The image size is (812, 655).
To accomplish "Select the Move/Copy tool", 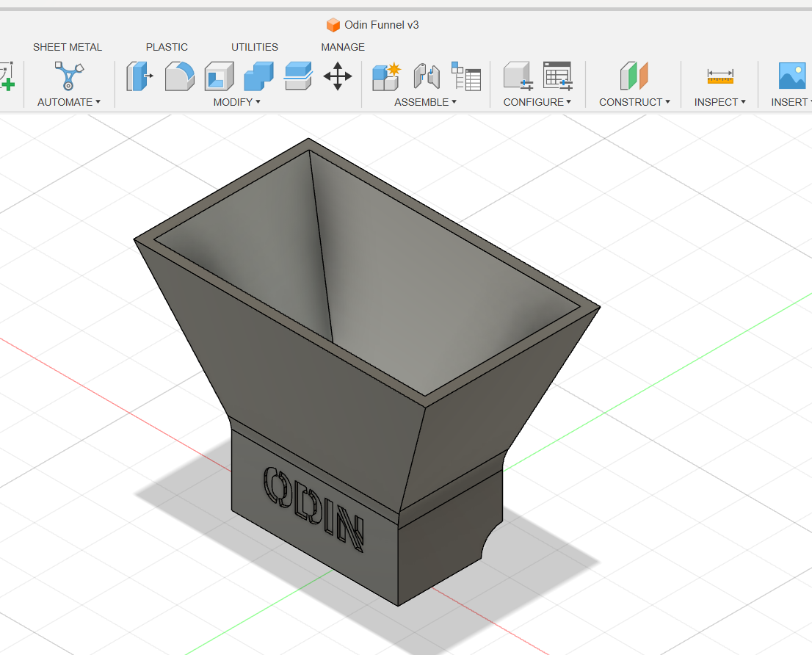I will pyautogui.click(x=338, y=76).
